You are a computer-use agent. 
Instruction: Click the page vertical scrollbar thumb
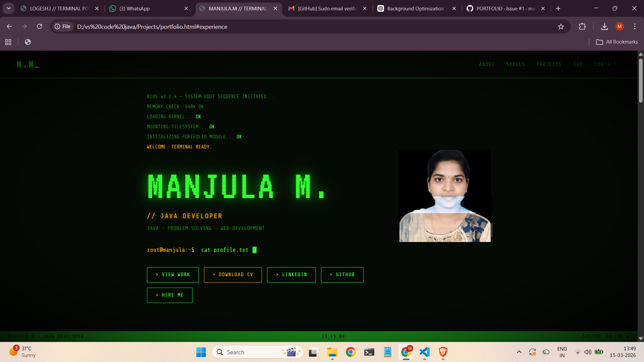tap(641, 80)
